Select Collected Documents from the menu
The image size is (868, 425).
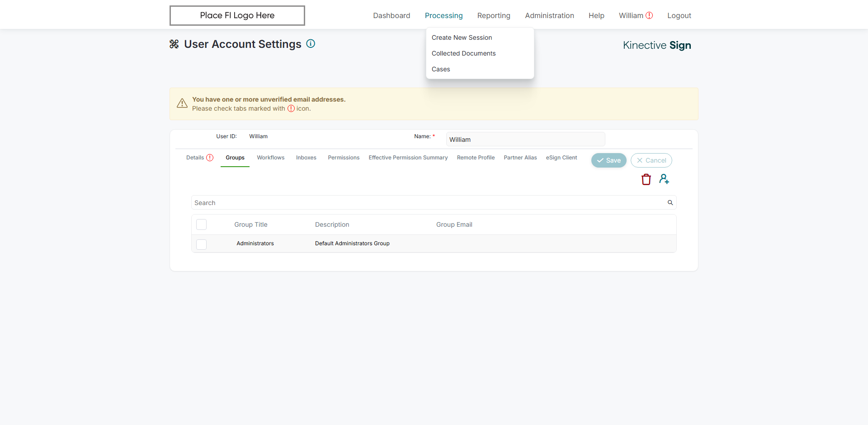464,53
